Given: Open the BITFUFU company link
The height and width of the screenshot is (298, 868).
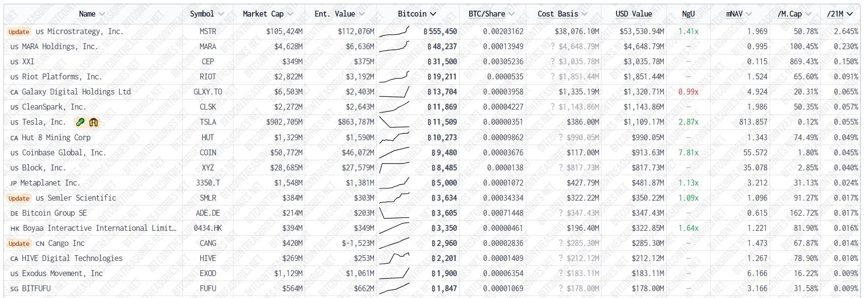Looking at the screenshot, I should click(36, 289).
